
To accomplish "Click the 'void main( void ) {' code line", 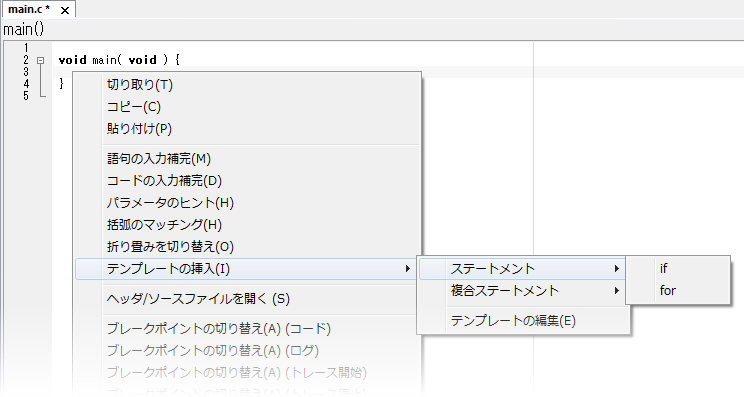I will [x=119, y=60].
